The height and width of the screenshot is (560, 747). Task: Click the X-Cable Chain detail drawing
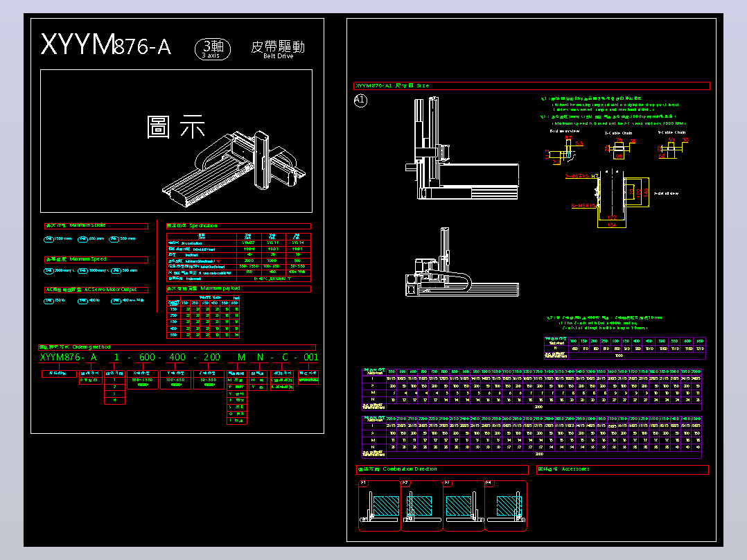pos(619,147)
